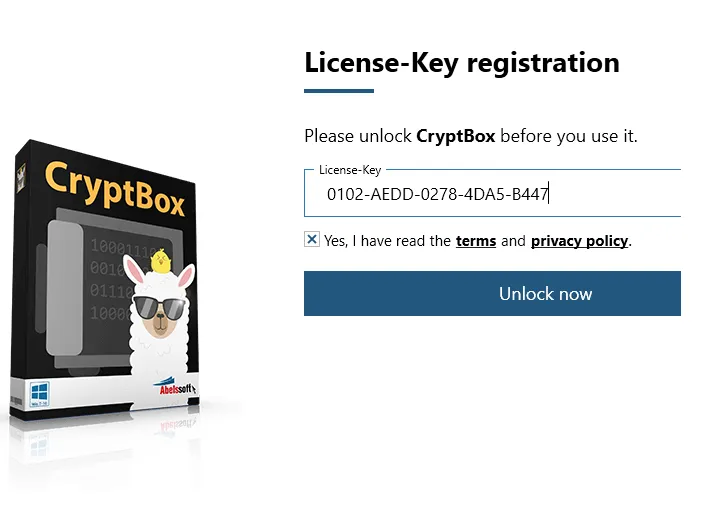
Task: Click the binary digits on the safe
Action: coord(108,270)
